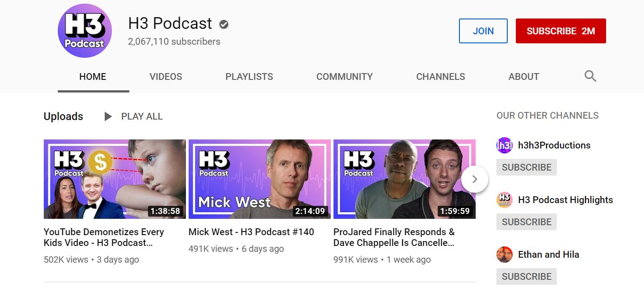Open the Playlists tab
Screen dimensions: 644x292
249,77
